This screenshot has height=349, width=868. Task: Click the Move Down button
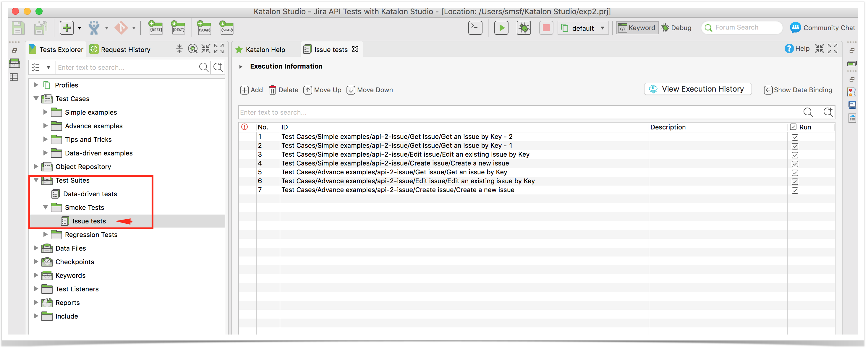[x=370, y=90]
